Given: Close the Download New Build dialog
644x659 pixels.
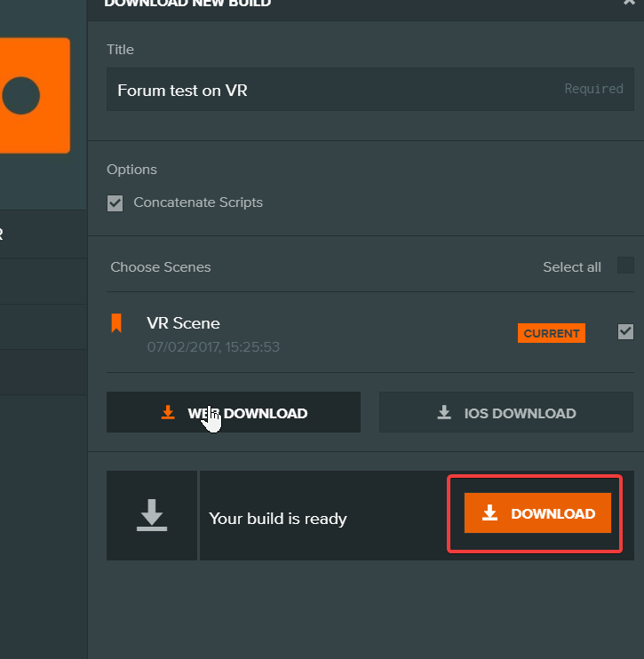Looking at the screenshot, I should click(x=630, y=3).
